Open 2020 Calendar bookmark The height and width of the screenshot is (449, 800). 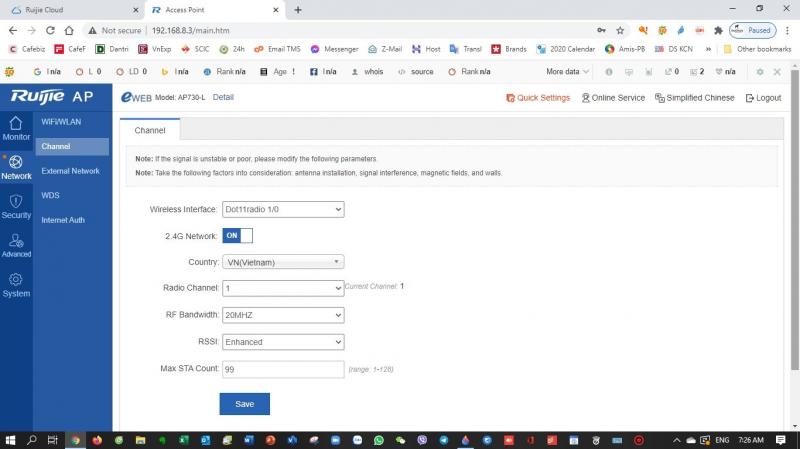click(566, 49)
